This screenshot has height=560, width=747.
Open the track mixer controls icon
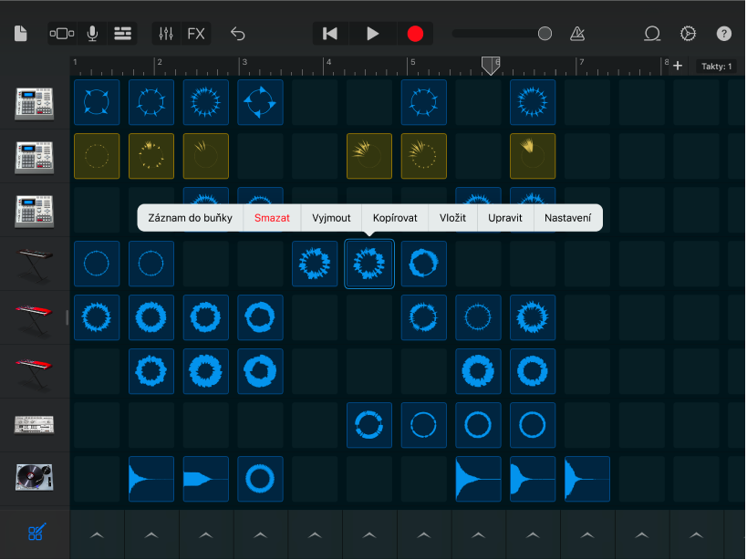point(165,33)
